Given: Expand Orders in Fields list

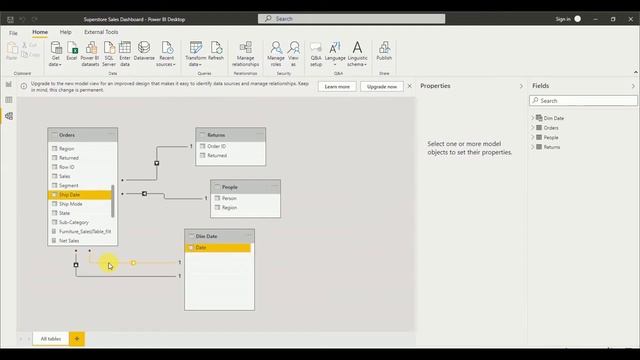Looking at the screenshot, I should 533,128.
